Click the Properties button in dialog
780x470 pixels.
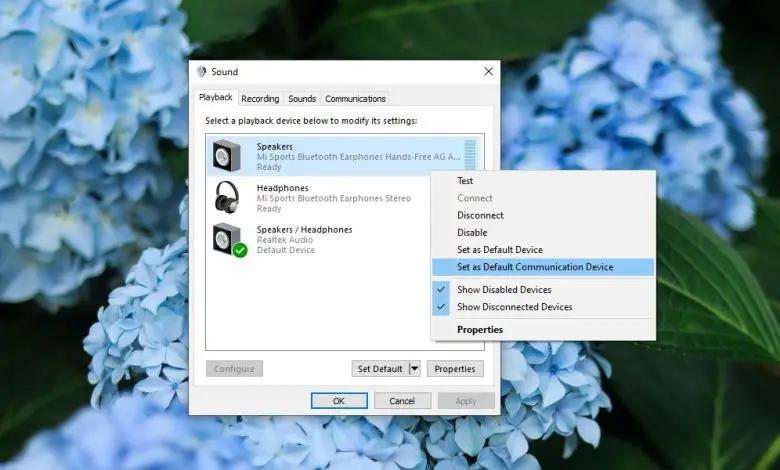455,369
